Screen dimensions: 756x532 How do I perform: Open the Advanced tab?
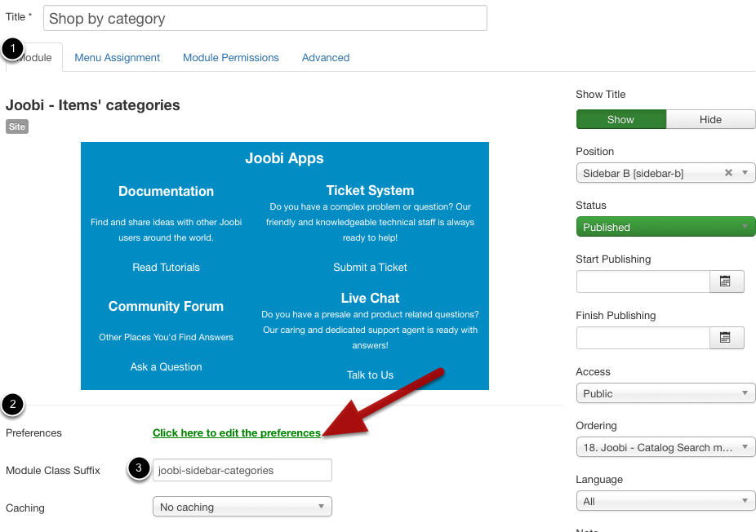[326, 58]
